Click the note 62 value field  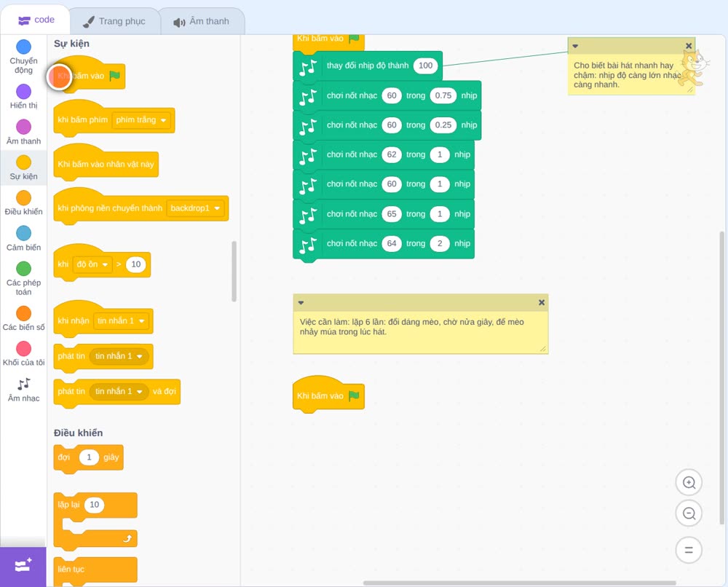coord(392,154)
